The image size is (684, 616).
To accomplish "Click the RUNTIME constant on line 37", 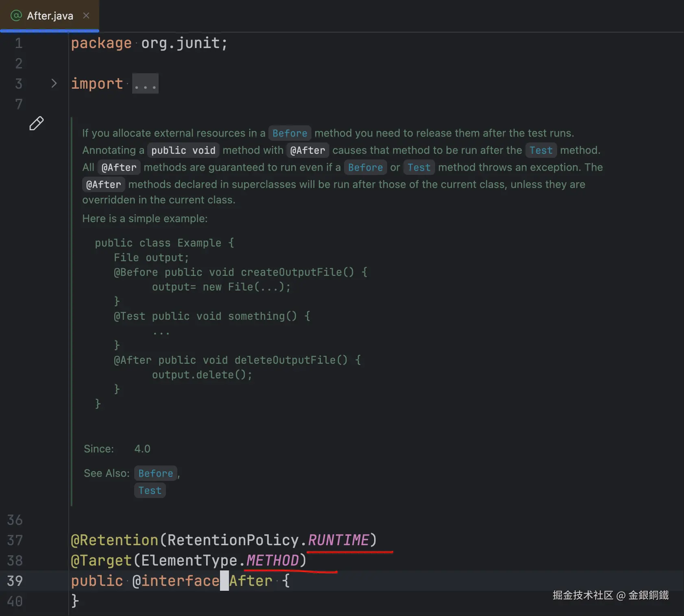I will point(338,540).
